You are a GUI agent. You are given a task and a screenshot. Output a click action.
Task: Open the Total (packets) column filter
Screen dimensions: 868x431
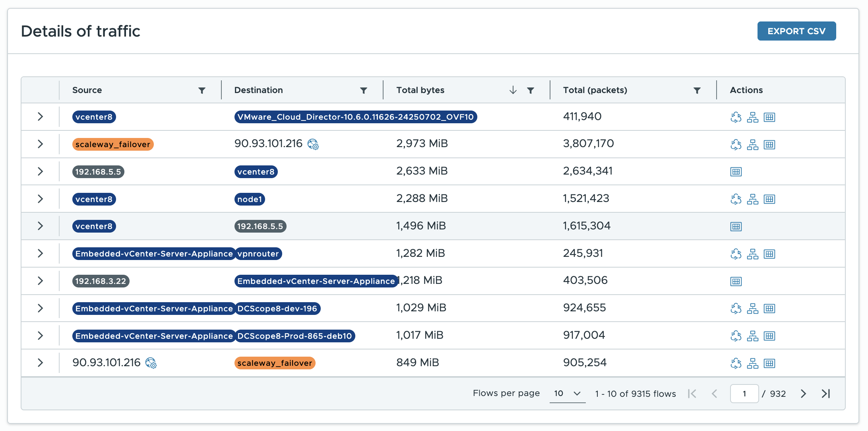tap(697, 90)
